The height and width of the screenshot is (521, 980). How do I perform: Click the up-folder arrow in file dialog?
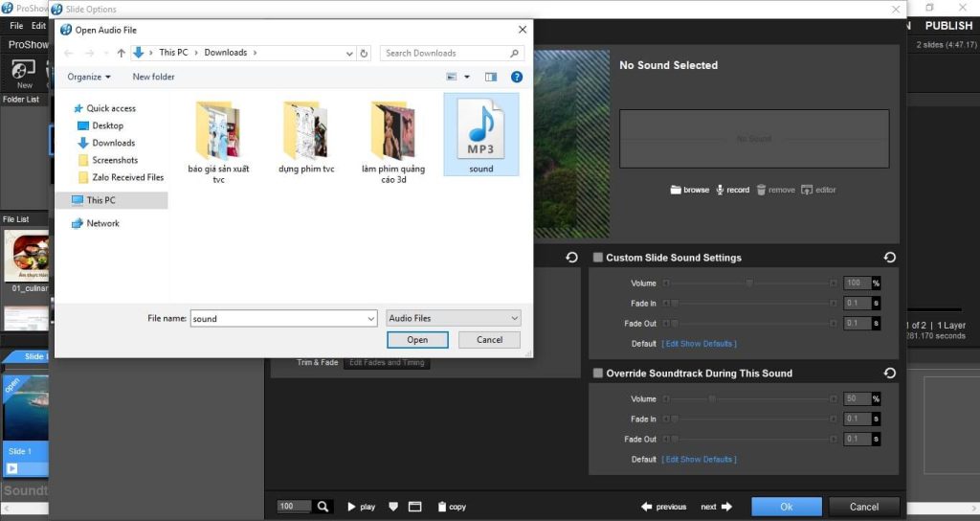(x=122, y=54)
